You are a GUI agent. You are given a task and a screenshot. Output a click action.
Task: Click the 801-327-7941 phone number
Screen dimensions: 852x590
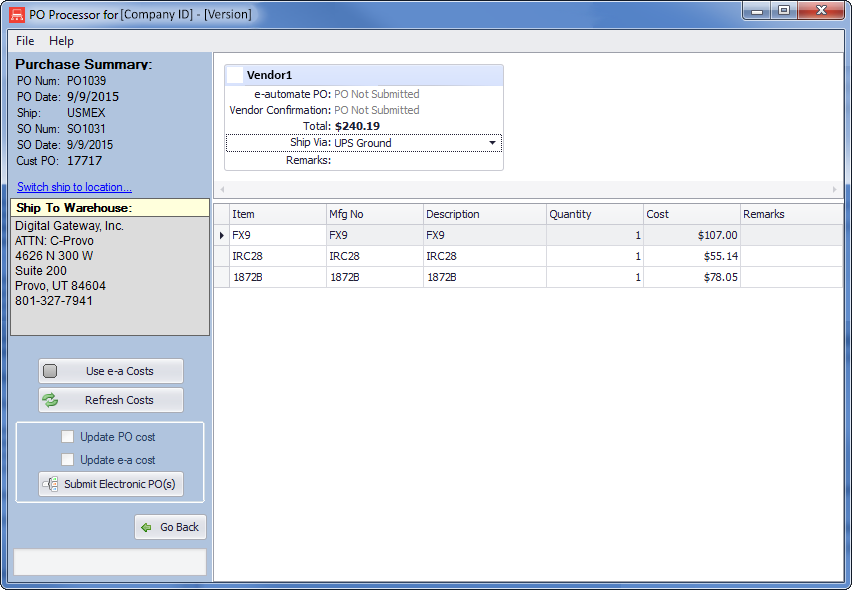point(54,300)
